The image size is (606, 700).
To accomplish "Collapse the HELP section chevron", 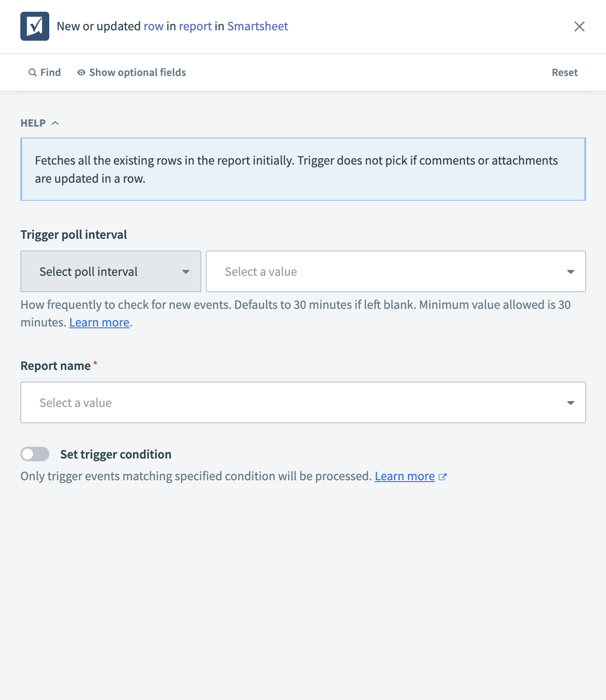I will [x=55, y=123].
